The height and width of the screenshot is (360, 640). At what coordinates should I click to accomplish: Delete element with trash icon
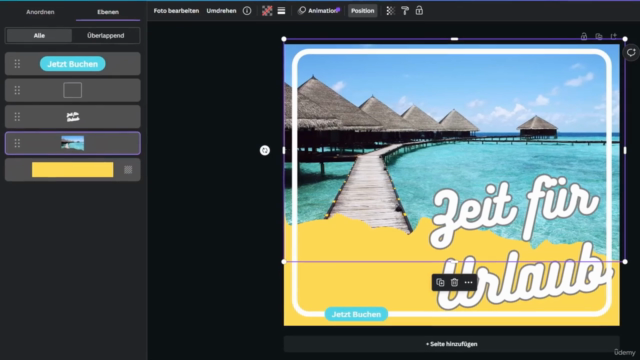[454, 282]
